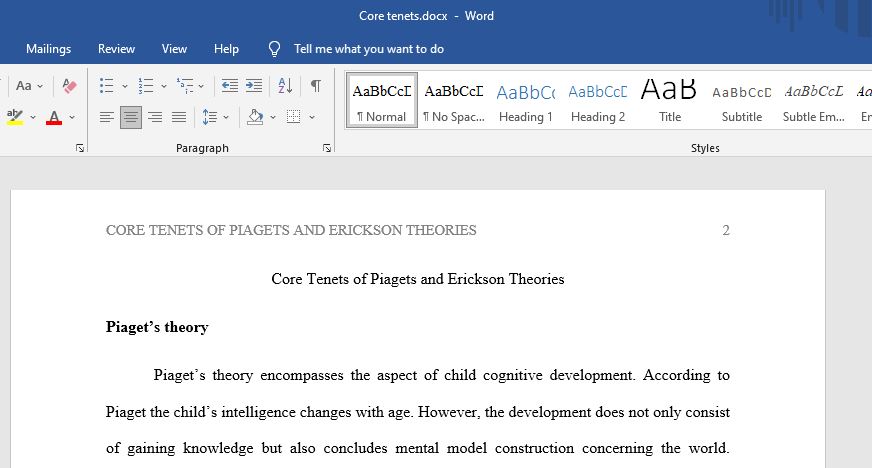Expand the borders dropdown arrow
The image size is (872, 468).
(312, 117)
